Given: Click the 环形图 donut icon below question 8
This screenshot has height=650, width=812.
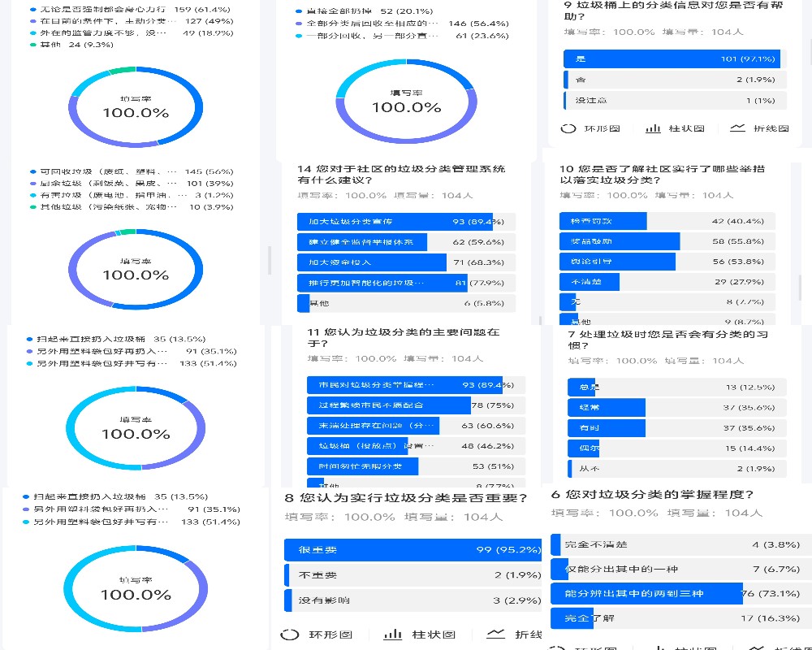Looking at the screenshot, I should (x=289, y=635).
